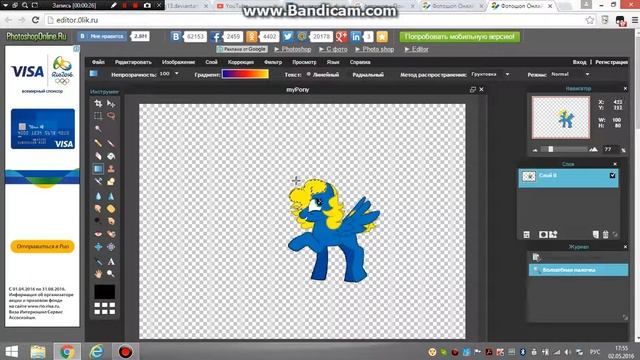Open the Слой menu
The width and height of the screenshot is (640, 360).
211,62
